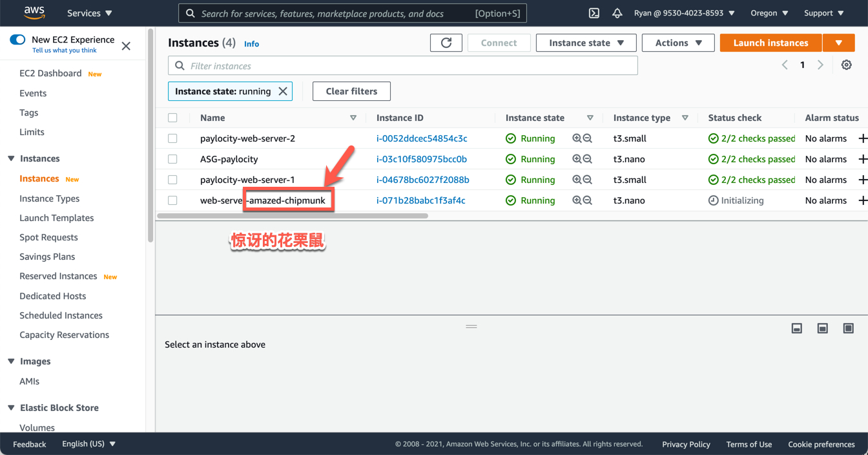This screenshot has width=868, height=455.
Task: Select the ASG-paylocity checkbox
Action: (x=172, y=159)
